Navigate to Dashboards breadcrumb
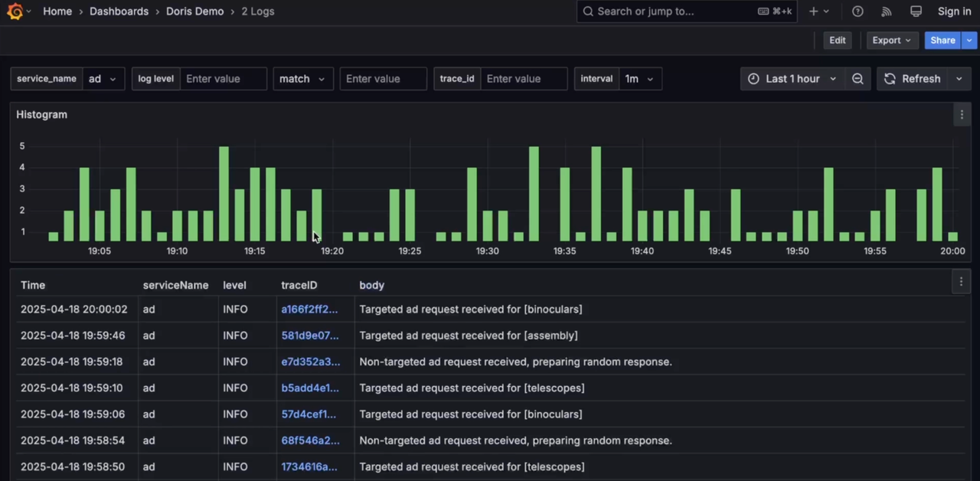Image resolution: width=980 pixels, height=481 pixels. 119,11
